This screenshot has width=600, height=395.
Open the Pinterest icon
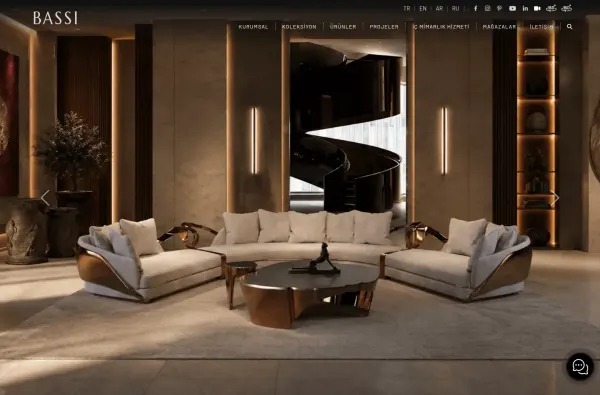pyautogui.click(x=499, y=8)
